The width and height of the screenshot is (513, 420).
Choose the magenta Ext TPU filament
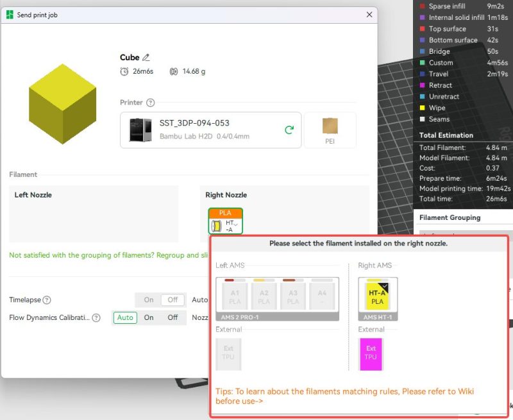click(x=371, y=353)
